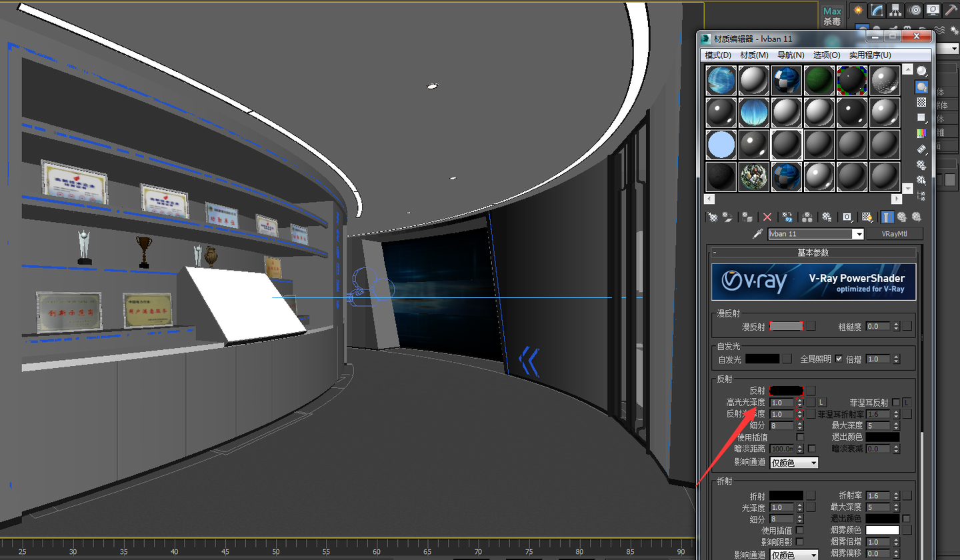Click 高光光泽度 spinner arrows
This screenshot has height=560, width=960.
pyautogui.click(x=800, y=403)
